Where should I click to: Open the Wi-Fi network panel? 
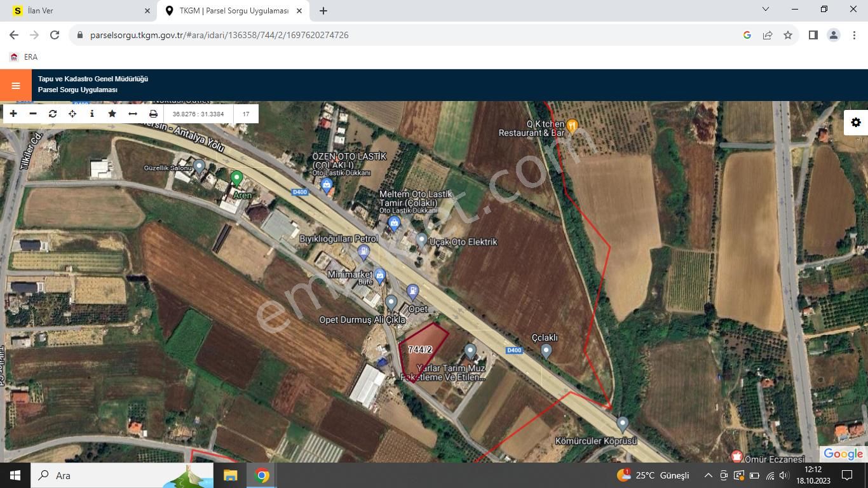point(770,475)
